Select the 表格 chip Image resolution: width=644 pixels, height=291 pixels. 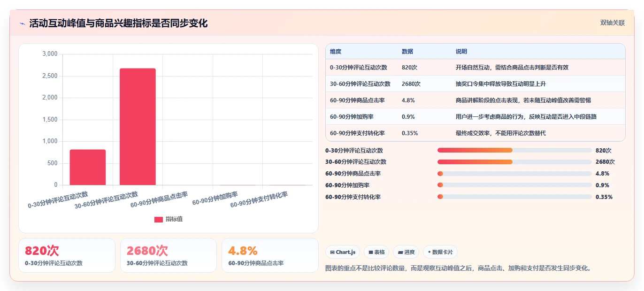coord(376,252)
